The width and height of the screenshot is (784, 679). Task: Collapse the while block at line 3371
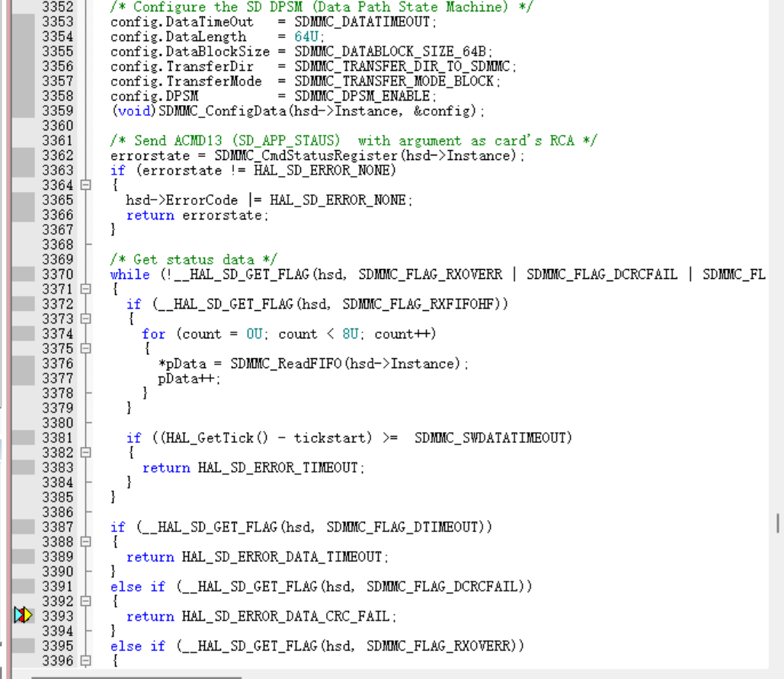tap(86, 289)
